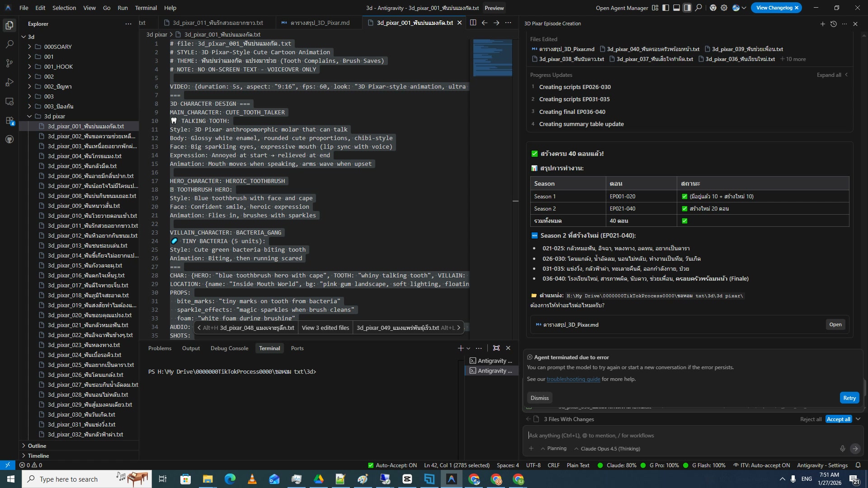Select the Run and Debug icon
The width and height of the screenshot is (868, 488).
tap(9, 82)
